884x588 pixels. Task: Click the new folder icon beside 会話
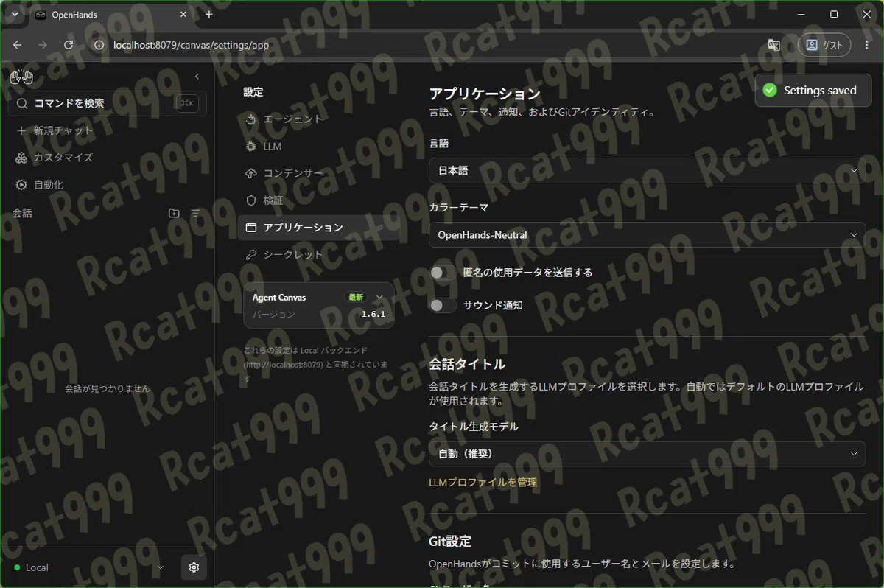pyautogui.click(x=174, y=213)
